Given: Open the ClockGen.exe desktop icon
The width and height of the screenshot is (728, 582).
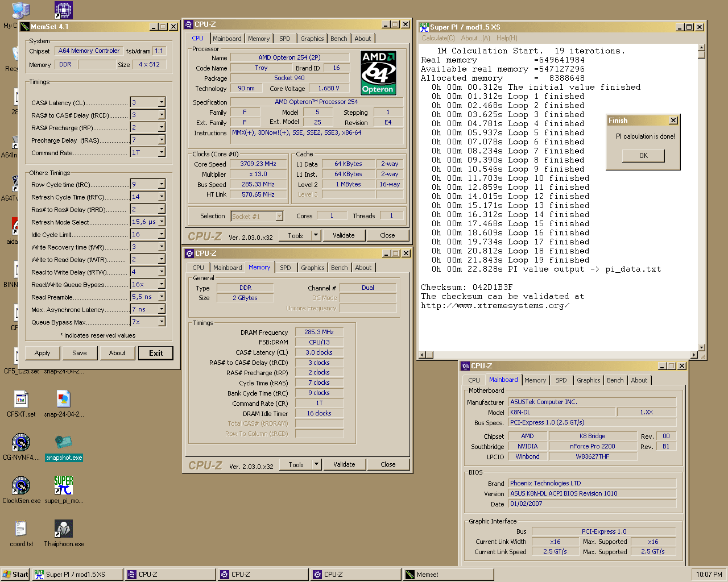Looking at the screenshot, I should 21,485.
